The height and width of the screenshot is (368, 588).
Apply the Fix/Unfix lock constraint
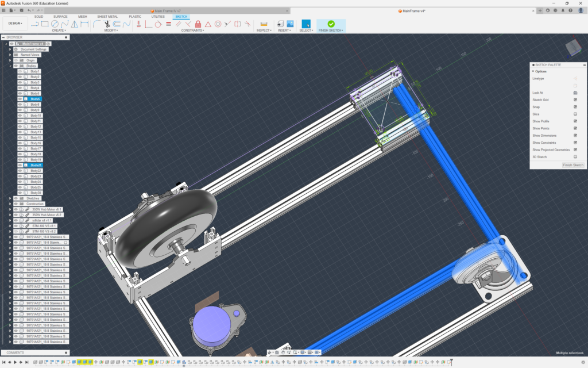tap(198, 24)
